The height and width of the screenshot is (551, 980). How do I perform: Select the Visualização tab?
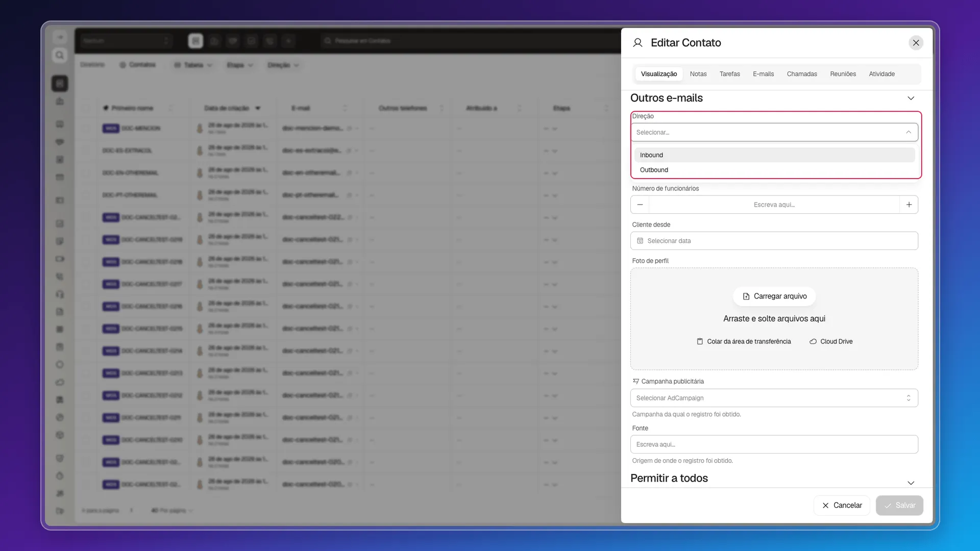coord(658,74)
